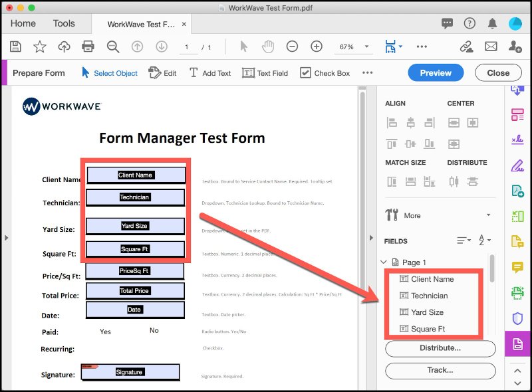Select the Technician field in FIELDS list
This screenshot has height=392, width=532.
[429, 296]
